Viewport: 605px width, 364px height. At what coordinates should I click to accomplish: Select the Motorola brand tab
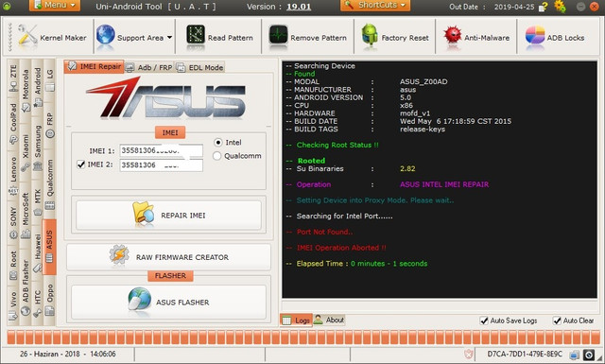click(26, 91)
